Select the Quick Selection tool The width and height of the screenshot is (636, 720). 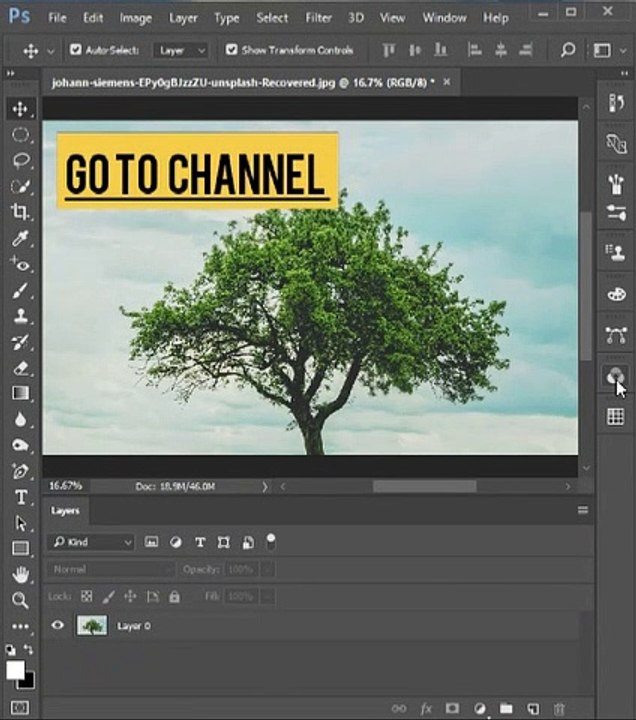click(x=20, y=186)
